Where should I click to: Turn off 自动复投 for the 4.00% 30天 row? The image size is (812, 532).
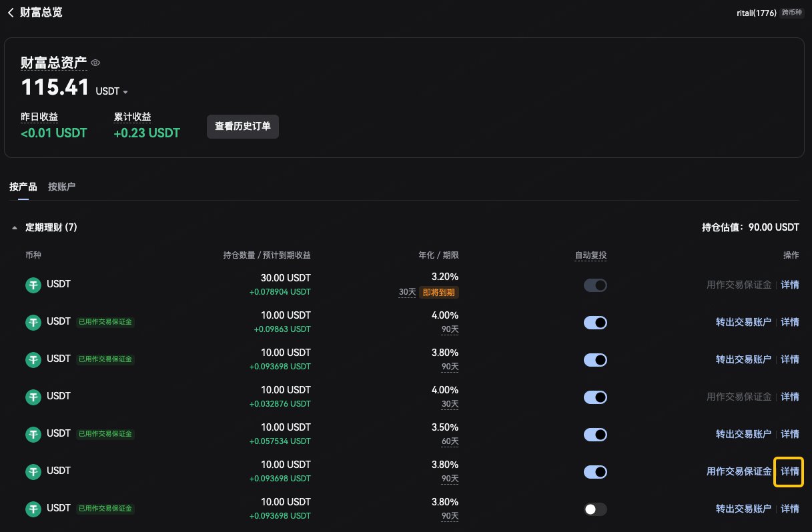tap(595, 397)
